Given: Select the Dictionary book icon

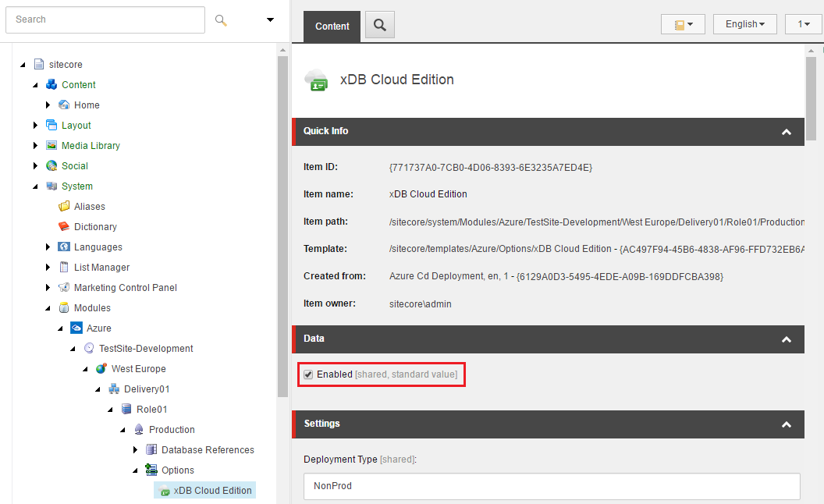Looking at the screenshot, I should click(64, 226).
